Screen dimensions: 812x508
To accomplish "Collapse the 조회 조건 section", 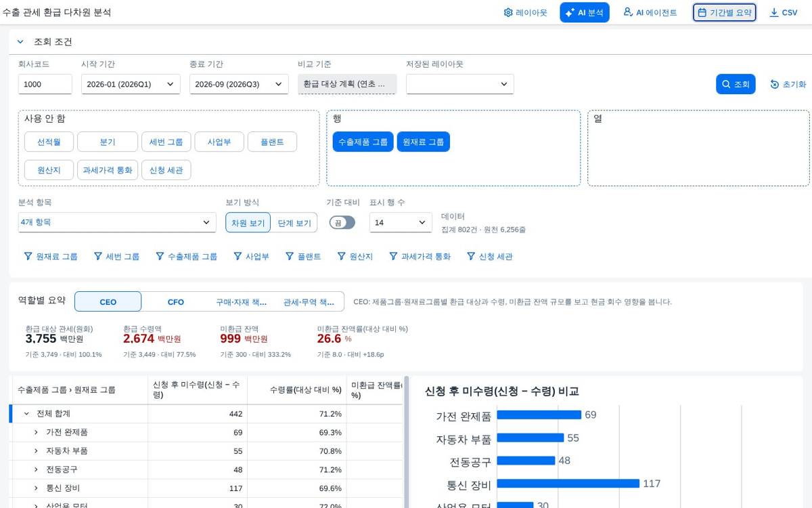I will pos(21,42).
